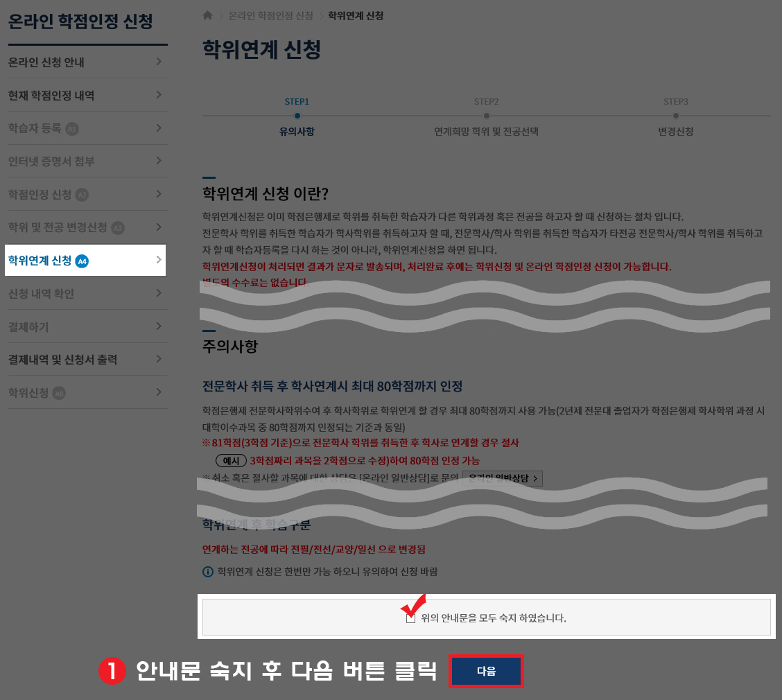This screenshot has height=700, width=782.
Task: Open 신청 내역 확인 menu item
Action: [88, 293]
